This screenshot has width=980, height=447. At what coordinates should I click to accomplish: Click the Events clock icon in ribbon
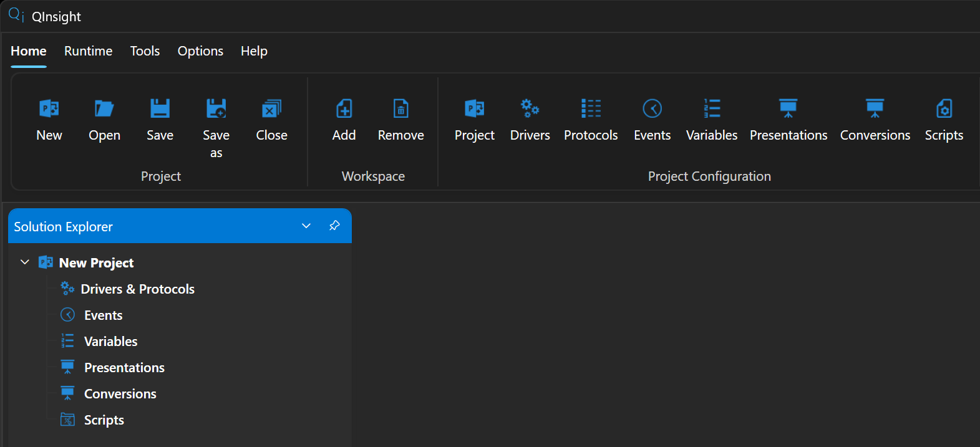click(x=653, y=108)
